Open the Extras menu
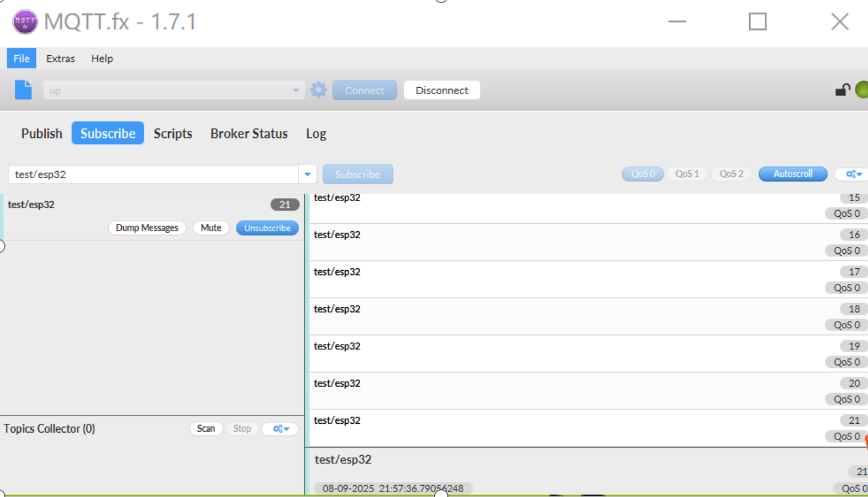 coord(61,58)
